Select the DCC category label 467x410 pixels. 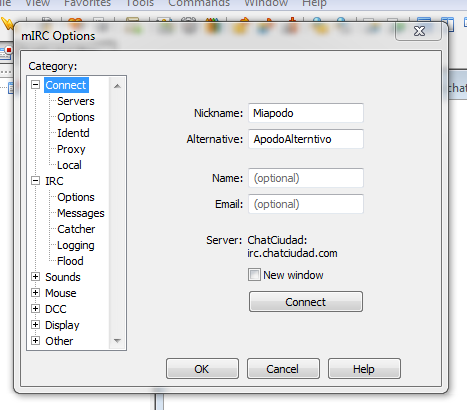point(55,309)
